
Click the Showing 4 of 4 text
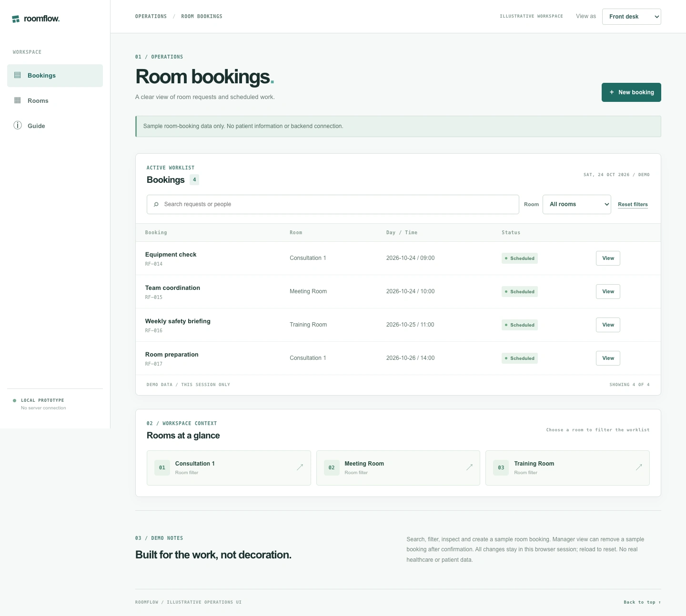[629, 385]
